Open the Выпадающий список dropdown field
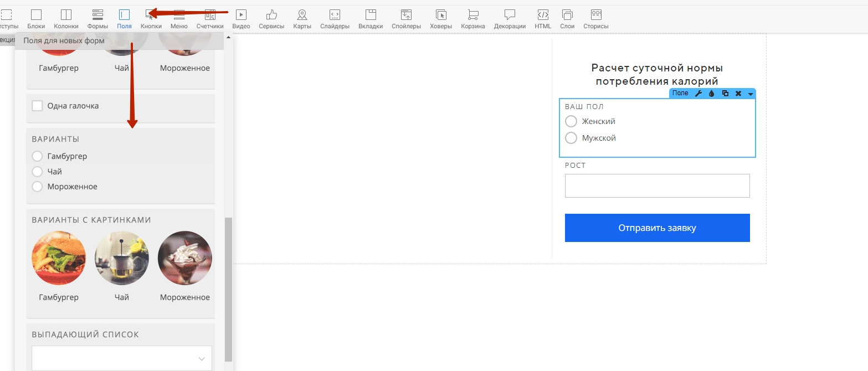868x371 pixels. coord(122,358)
